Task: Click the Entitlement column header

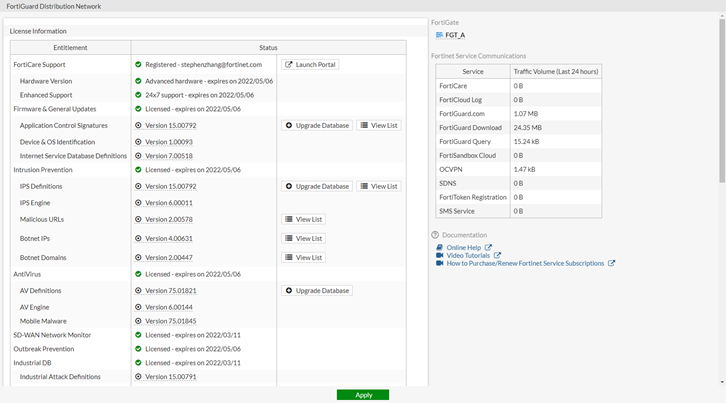Action: pos(71,47)
